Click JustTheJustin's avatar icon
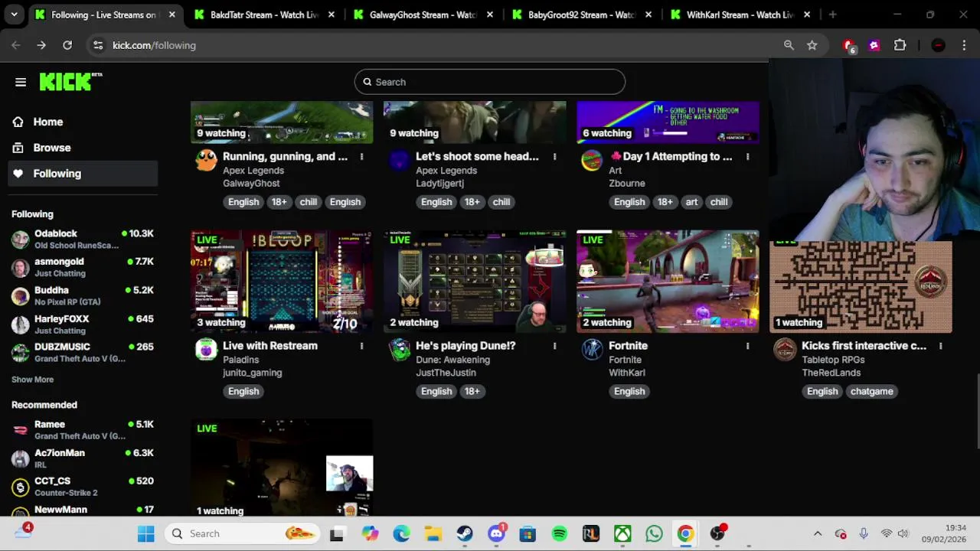980x551 pixels. [399, 350]
